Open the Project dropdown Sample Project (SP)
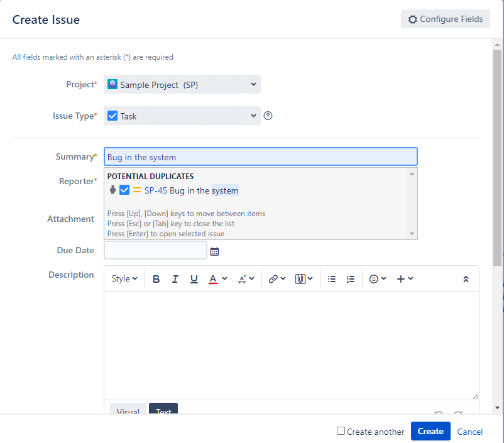Image resolution: width=504 pixels, height=443 pixels. tap(182, 85)
